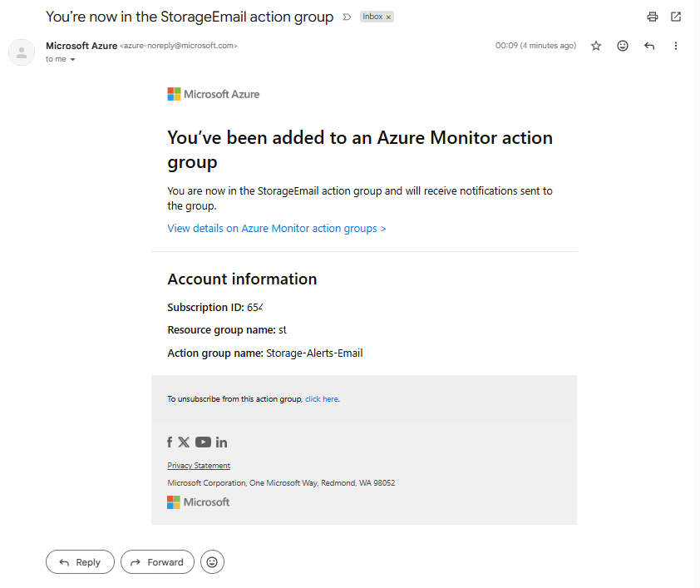Viewport: 700px width, 588px height.
Task: Open Microsoft's YouTube icon
Action: pos(203,442)
